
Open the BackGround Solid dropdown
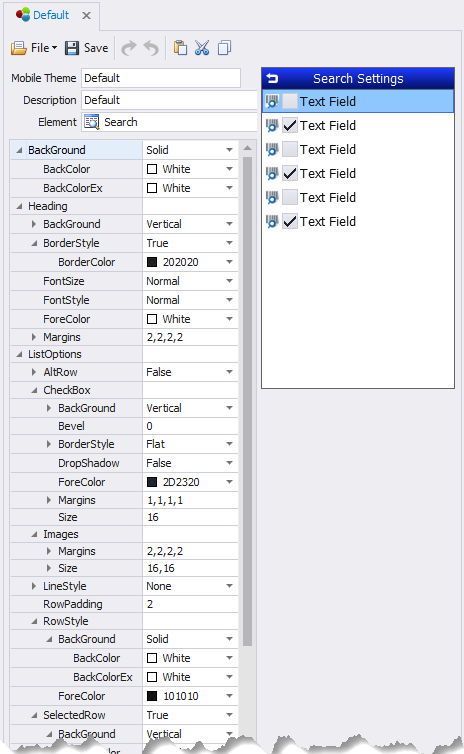[x=229, y=150]
